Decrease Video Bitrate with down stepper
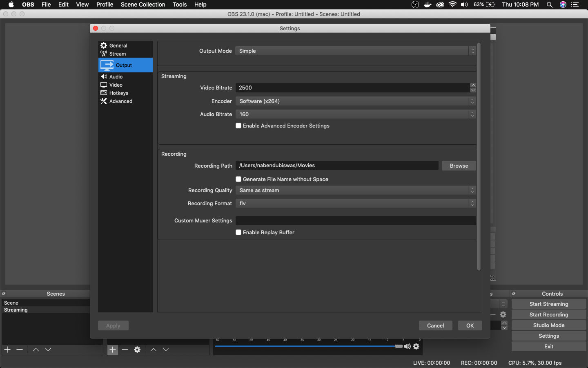 point(473,90)
